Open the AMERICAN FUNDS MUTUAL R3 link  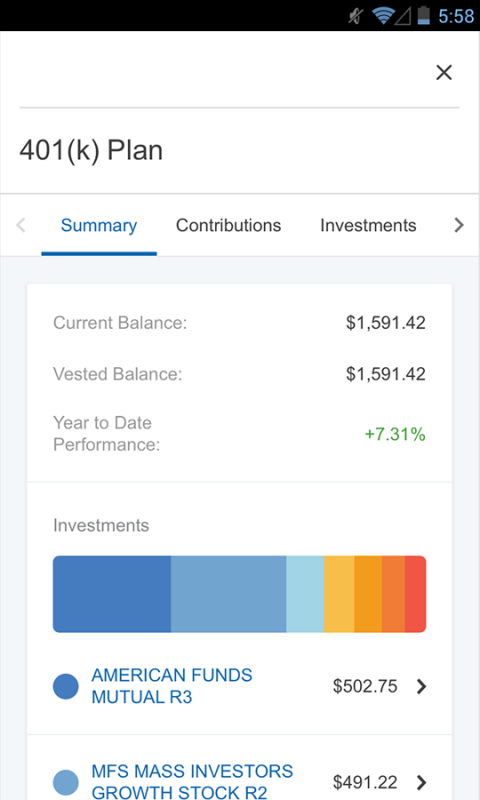click(x=171, y=686)
